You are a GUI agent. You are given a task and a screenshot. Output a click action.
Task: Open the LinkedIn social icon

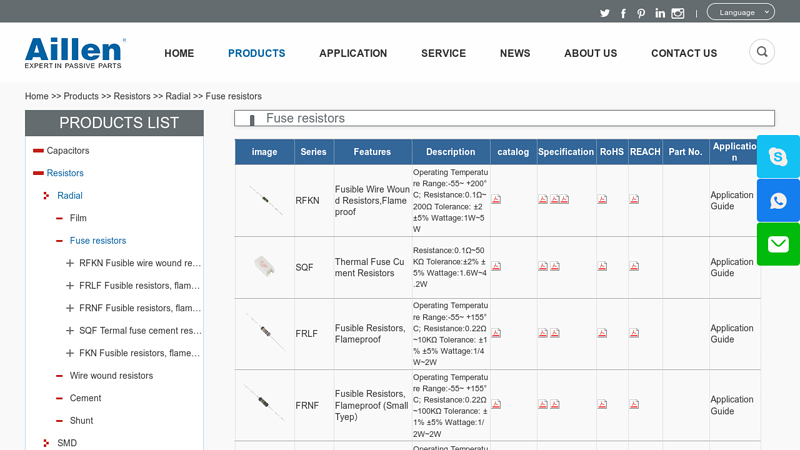(x=660, y=13)
